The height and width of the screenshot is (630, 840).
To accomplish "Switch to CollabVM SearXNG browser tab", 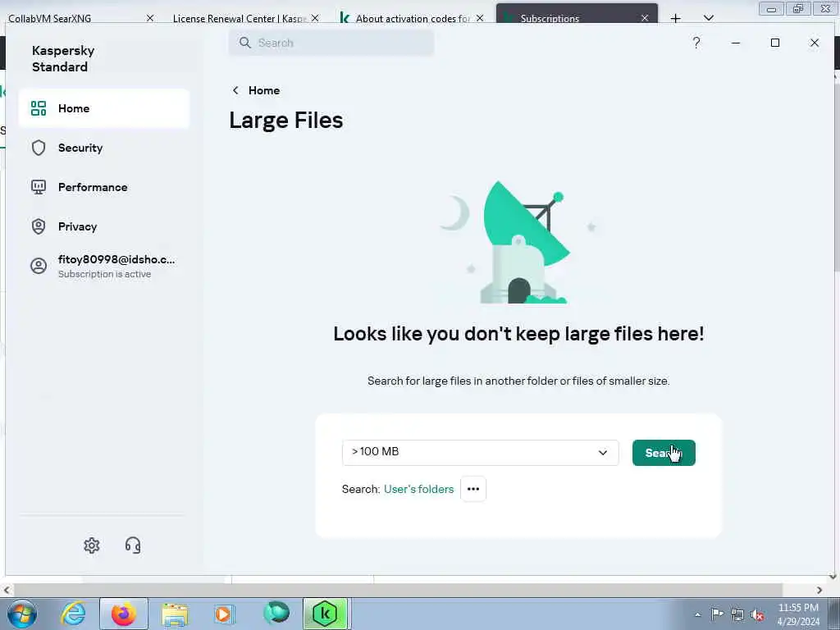I will pos(75,18).
